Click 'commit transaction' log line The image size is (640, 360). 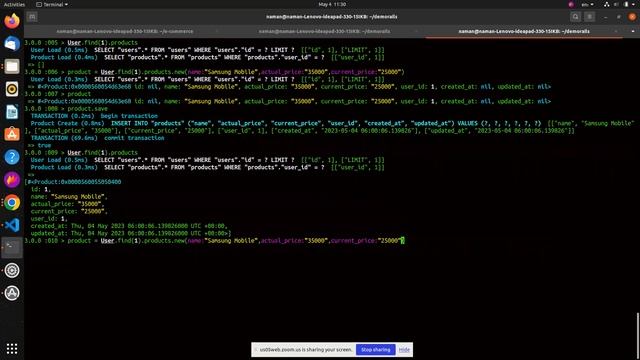click(x=134, y=138)
